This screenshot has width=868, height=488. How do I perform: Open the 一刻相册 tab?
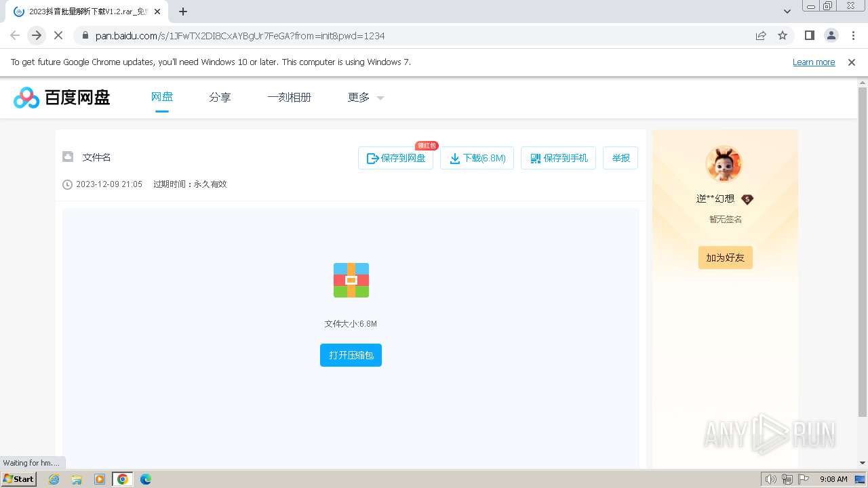coord(289,98)
